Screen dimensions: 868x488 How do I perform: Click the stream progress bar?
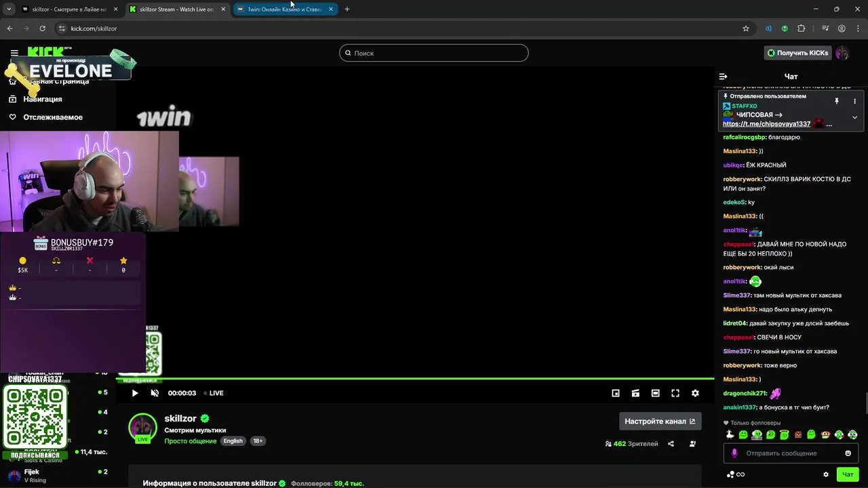[x=415, y=379]
